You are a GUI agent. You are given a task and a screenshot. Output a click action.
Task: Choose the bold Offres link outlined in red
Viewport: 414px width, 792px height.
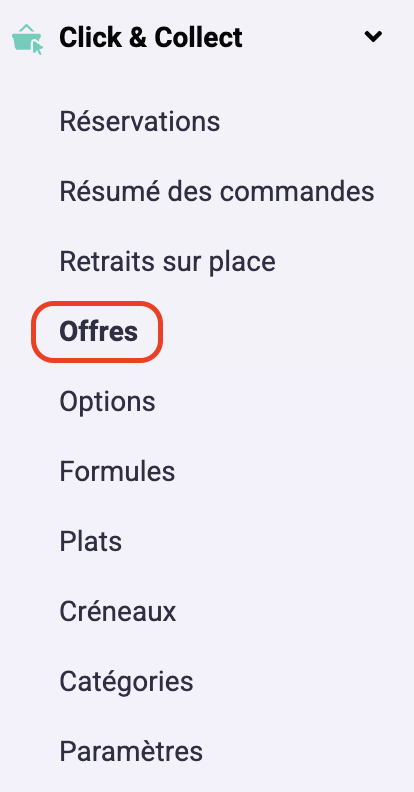point(98,331)
